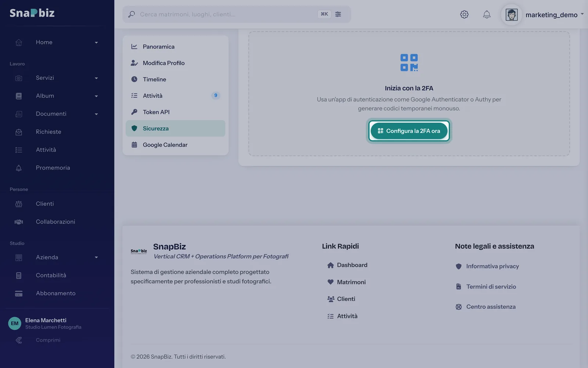Click the Elena Marchetti user name

click(46, 321)
